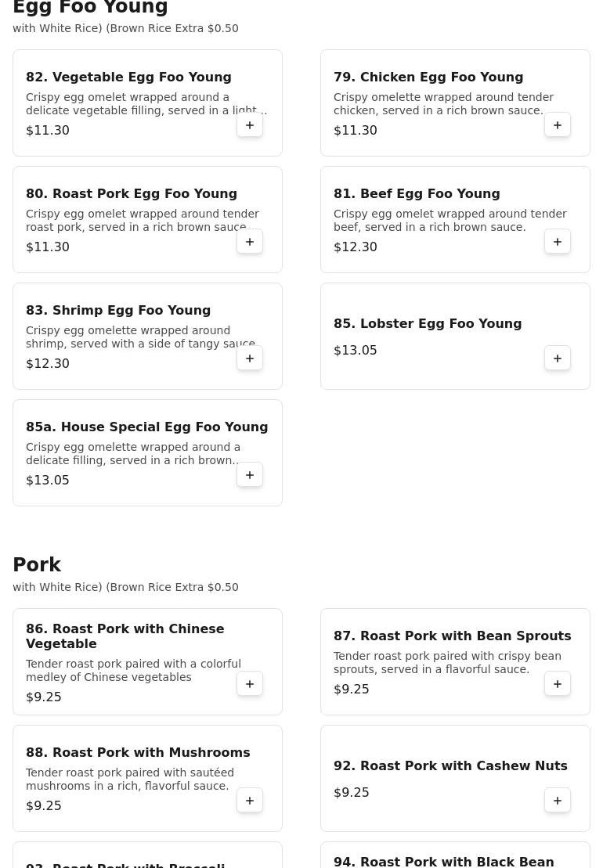Open 86. Roast Pork with Chinese Vegetable
Viewport: 603px width, 868px height.
[125, 636]
